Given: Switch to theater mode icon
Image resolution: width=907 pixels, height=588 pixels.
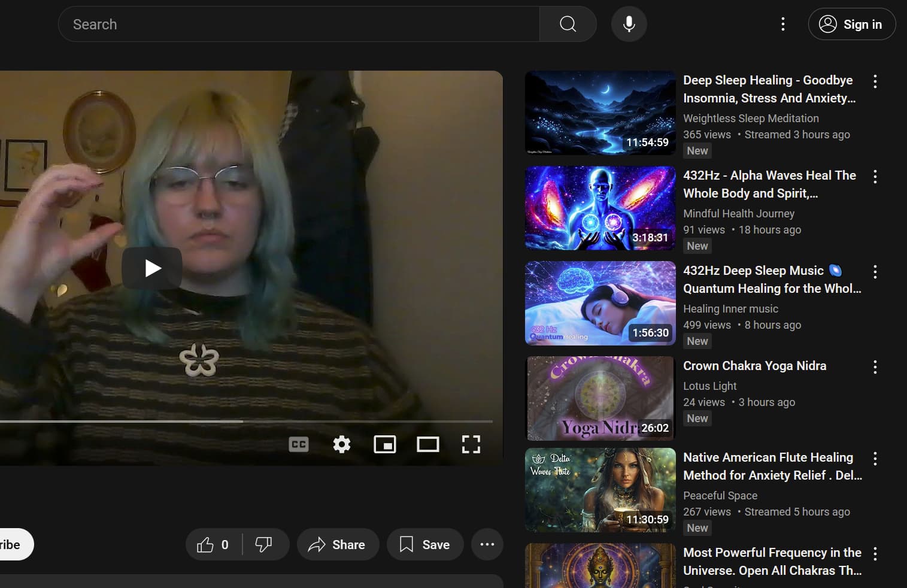Looking at the screenshot, I should click(428, 444).
